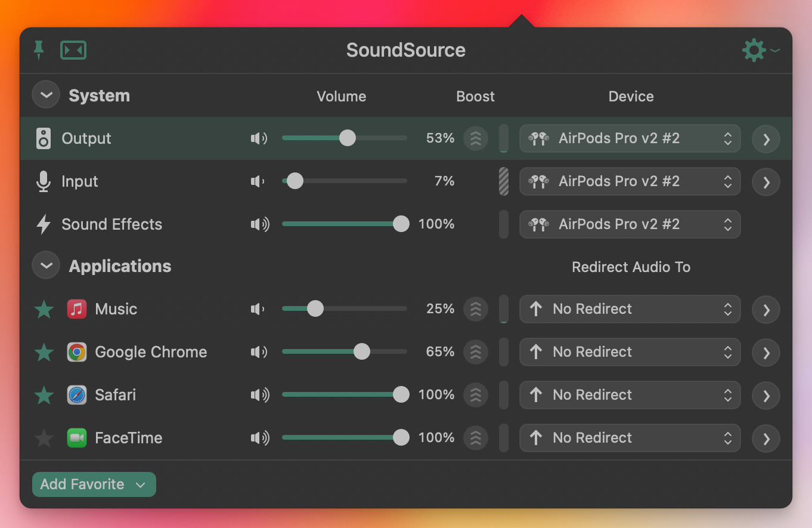The image size is (812, 528).
Task: Click the FaceTime camera icon
Action: (x=77, y=438)
